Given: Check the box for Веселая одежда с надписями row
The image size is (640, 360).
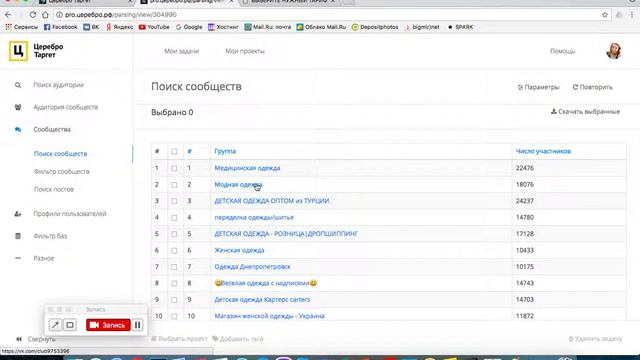Looking at the screenshot, I should (174, 283).
